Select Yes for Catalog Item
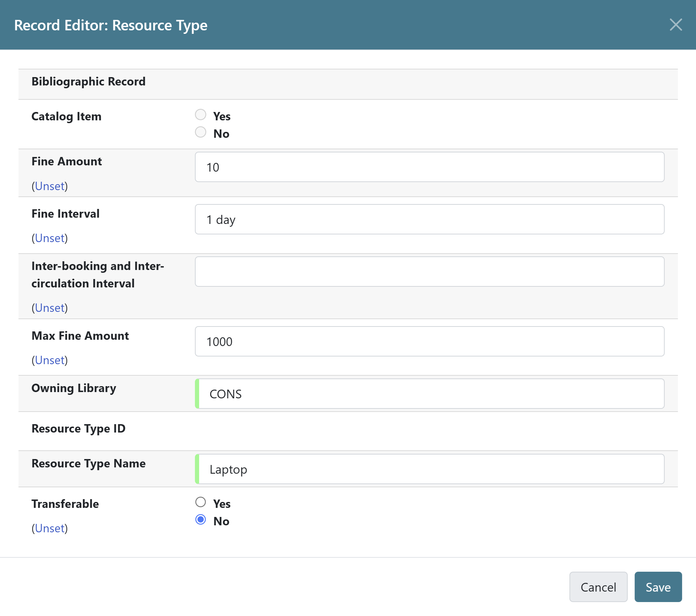696x616 pixels. 201,114
